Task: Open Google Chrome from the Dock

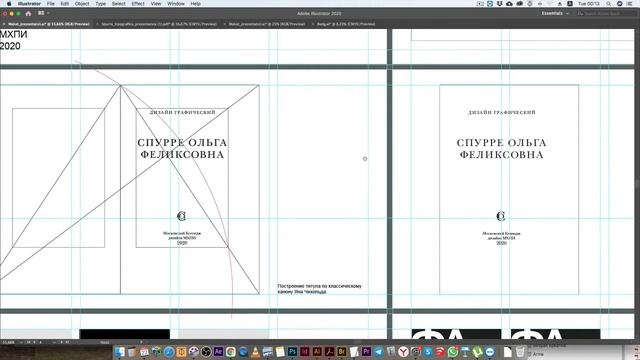Action: (231, 352)
